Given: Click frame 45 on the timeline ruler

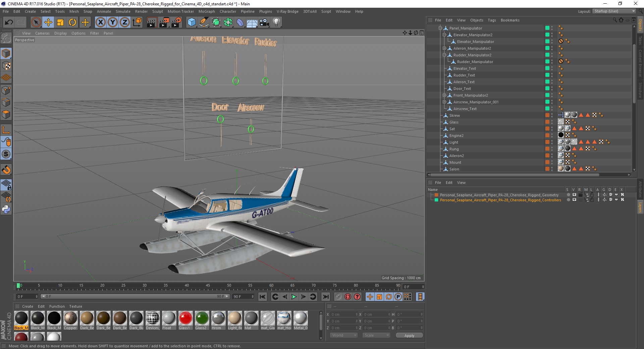Looking at the screenshot, I should coord(208,286).
